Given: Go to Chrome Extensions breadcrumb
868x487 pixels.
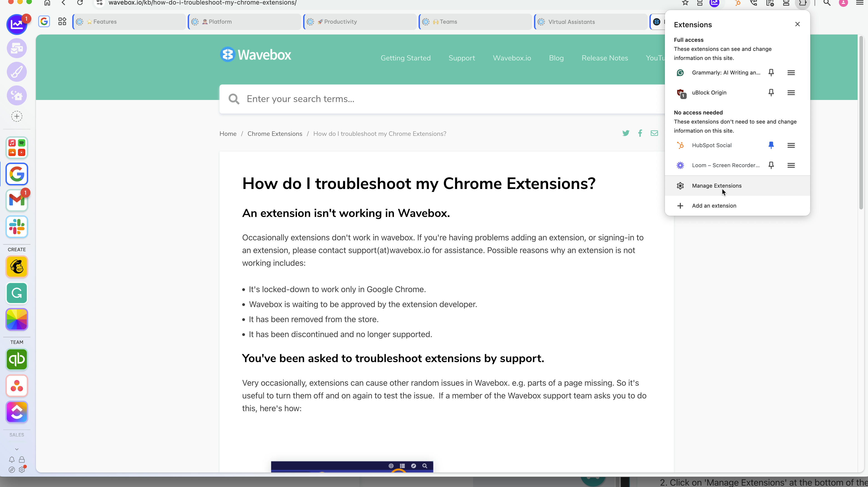Looking at the screenshot, I should point(275,134).
